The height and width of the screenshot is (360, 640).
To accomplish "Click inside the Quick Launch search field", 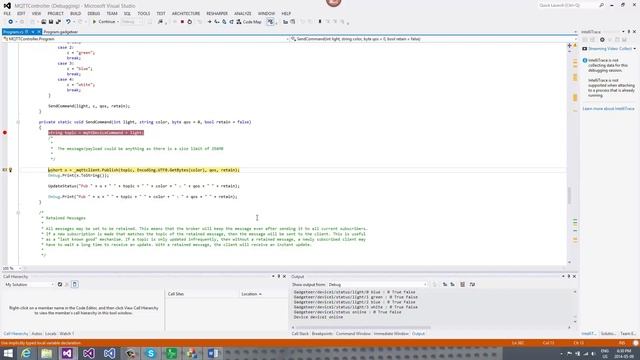I will coord(567,5).
